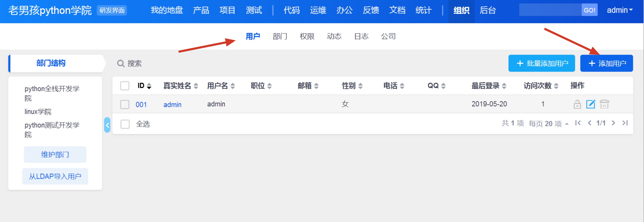The height and width of the screenshot is (222, 644).
Task: Open the 后台 top menu
Action: click(488, 10)
